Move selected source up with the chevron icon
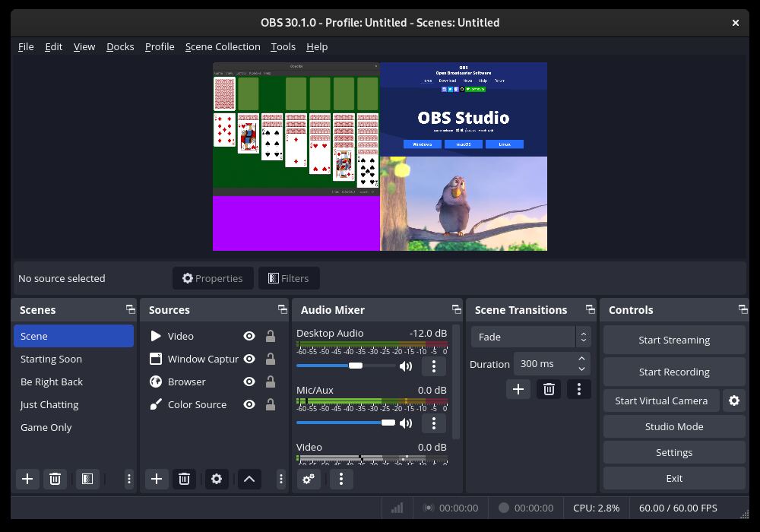Screen dimensions: 760x532 pos(249,479)
